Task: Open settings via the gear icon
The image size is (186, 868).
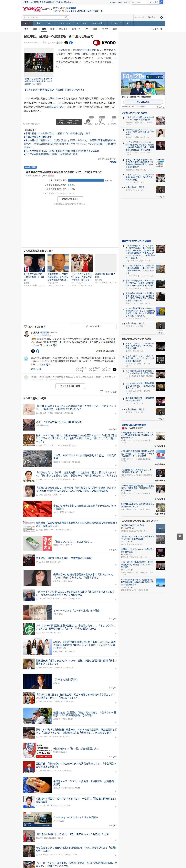Action: [x=161, y=18]
